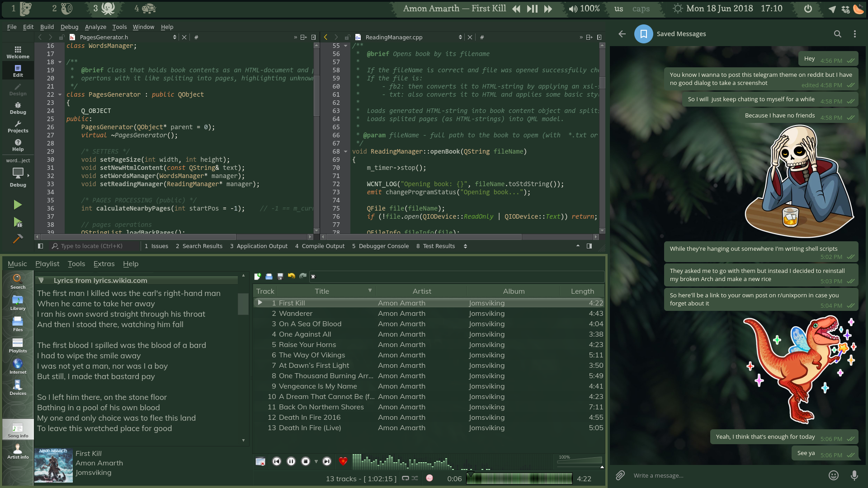Viewport: 868px width, 488px height.
Task: Click the Love track heart icon
Action: point(343,461)
